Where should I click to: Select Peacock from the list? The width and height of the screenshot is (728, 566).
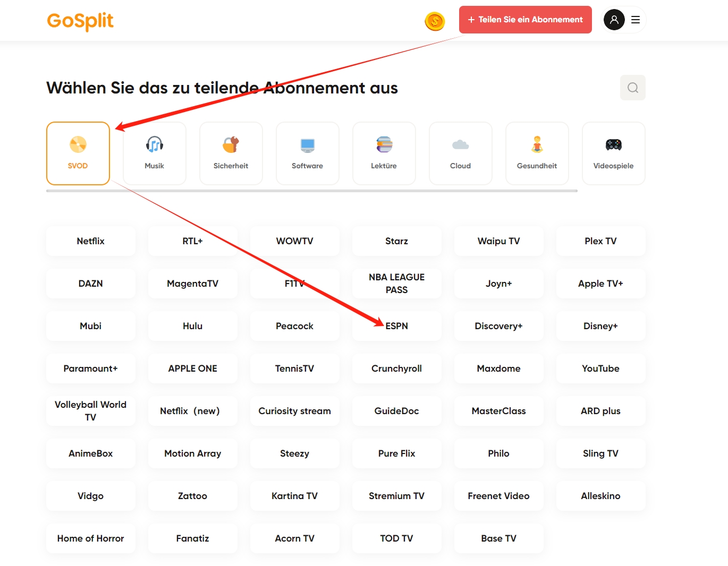click(x=295, y=326)
